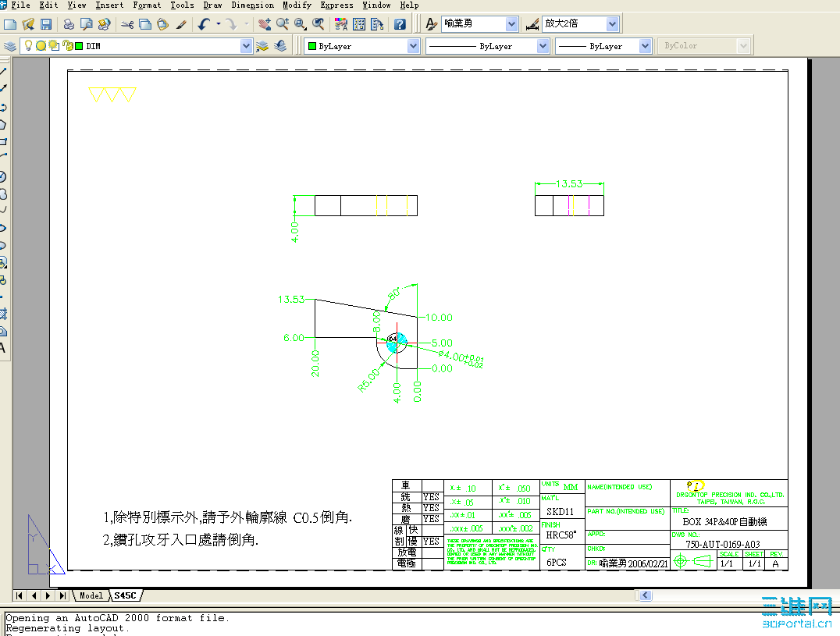Open the Dimension menu
Viewport: 840px width, 636px height.
[x=252, y=5]
